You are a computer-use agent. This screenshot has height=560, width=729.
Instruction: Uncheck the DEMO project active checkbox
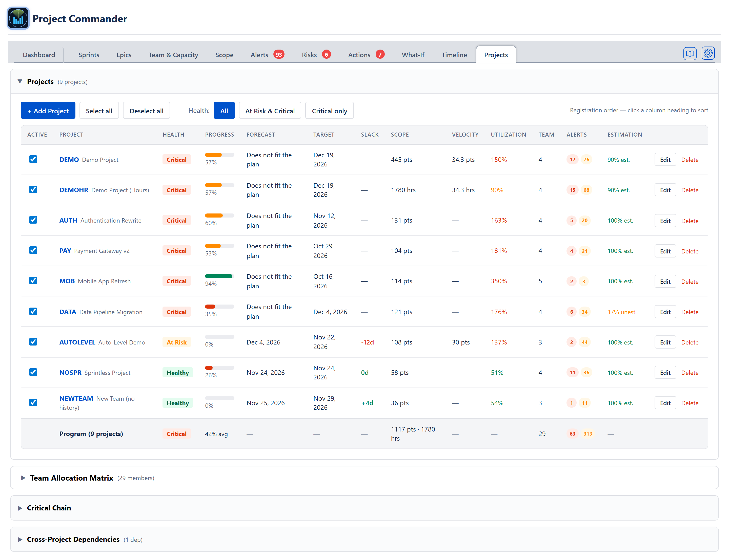[x=33, y=159]
